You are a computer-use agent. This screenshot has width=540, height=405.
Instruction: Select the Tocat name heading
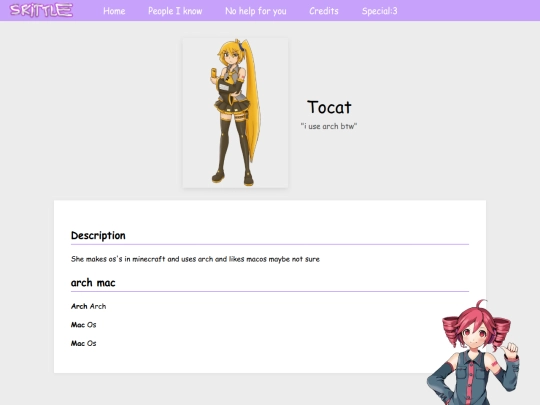(x=329, y=107)
